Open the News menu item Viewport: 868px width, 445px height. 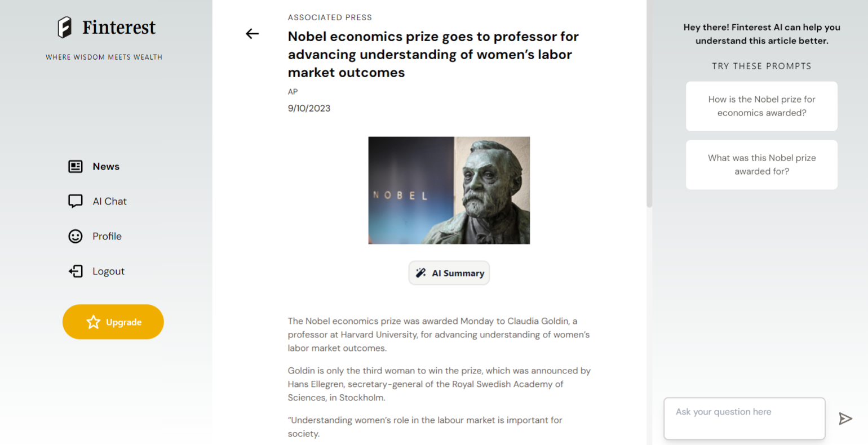point(94,166)
